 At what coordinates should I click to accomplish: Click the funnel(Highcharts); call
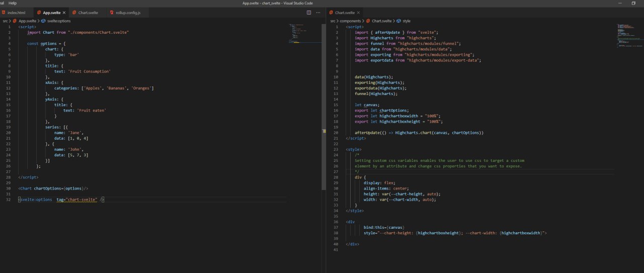coord(376,94)
